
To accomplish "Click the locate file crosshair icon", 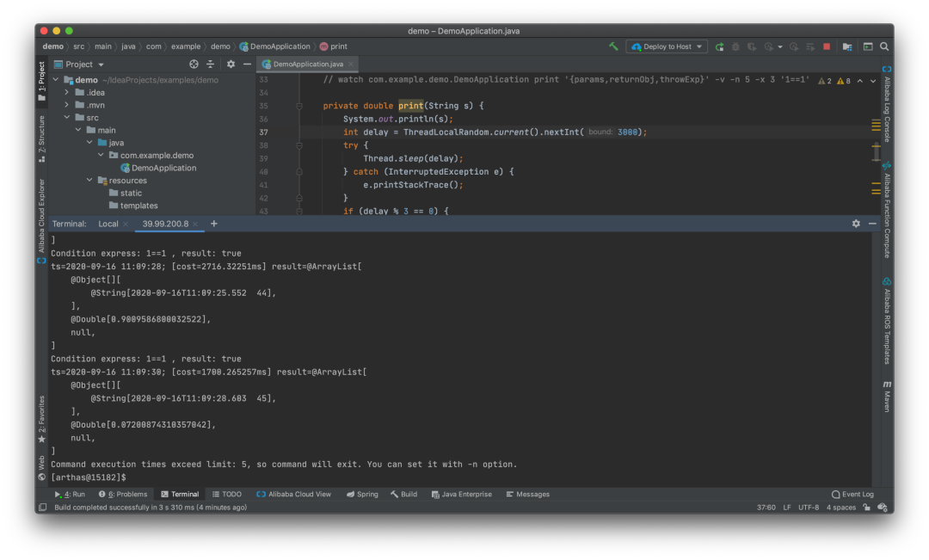I will [194, 65].
